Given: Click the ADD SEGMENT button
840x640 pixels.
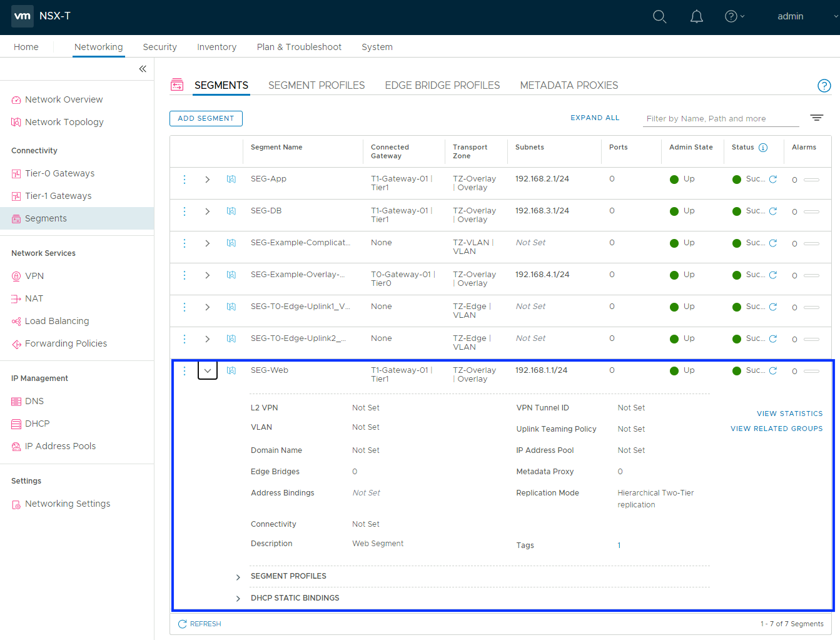Looking at the screenshot, I should tap(206, 118).
